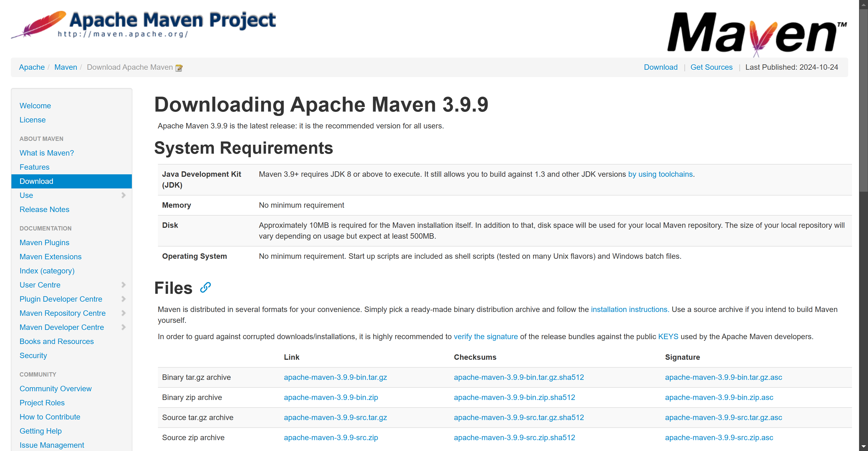Open Maven Plugins documentation entry

tap(44, 243)
